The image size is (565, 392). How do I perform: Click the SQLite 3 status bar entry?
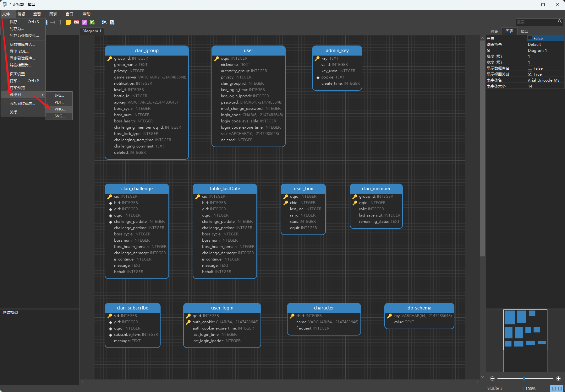(495, 388)
